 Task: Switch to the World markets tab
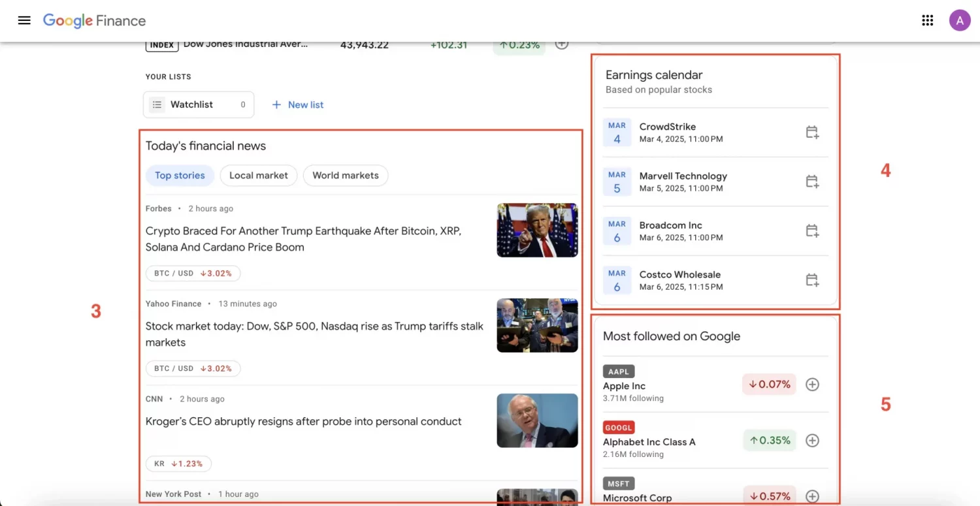pyautogui.click(x=346, y=176)
